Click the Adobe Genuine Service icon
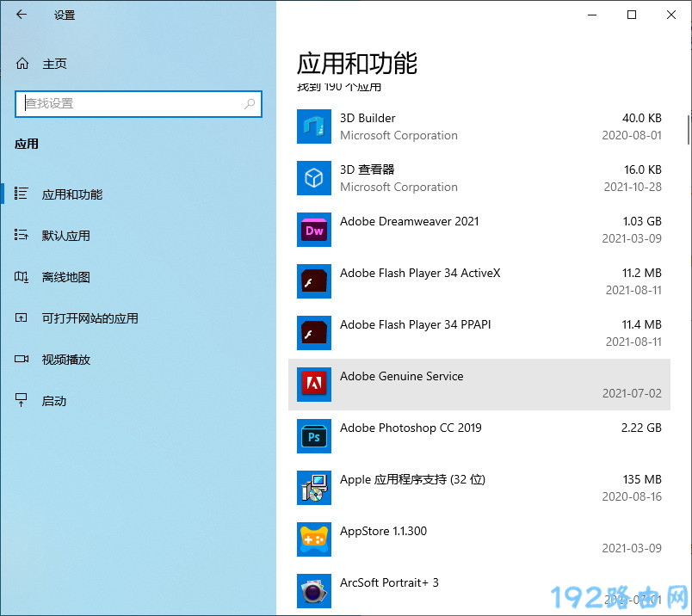The height and width of the screenshot is (616, 692). click(x=313, y=385)
